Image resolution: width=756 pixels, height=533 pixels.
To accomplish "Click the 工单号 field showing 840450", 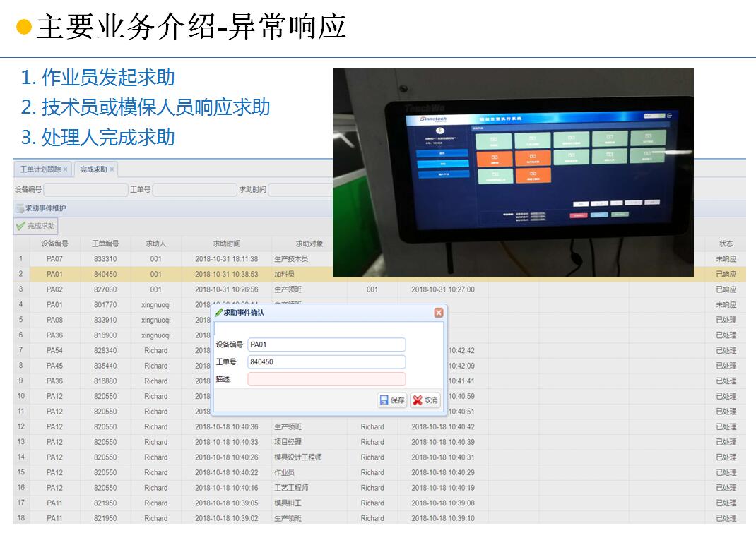I will click(x=326, y=362).
